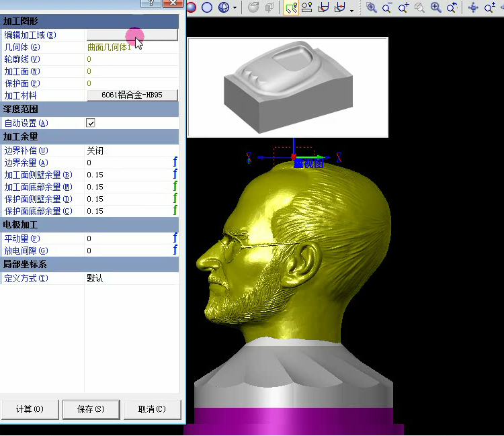Click the green f icon for 加工面底部余量
Viewport: 504px width, 436px height.
175,186
